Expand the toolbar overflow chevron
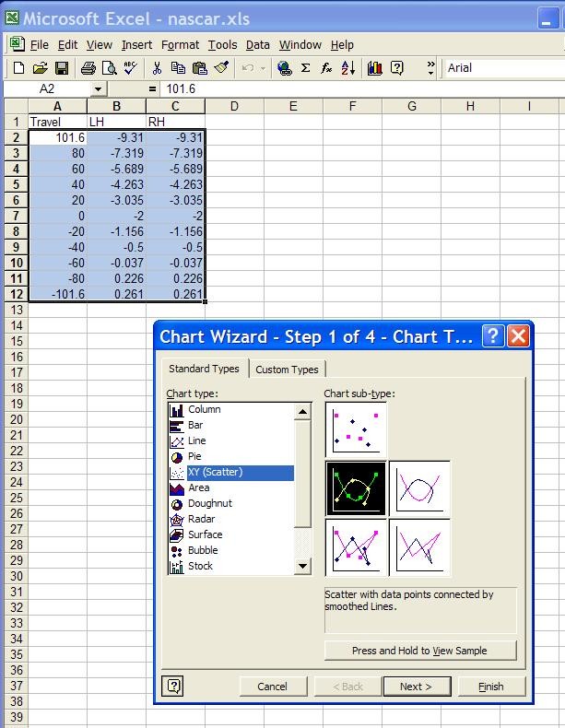This screenshot has height=728, width=565. 430,68
